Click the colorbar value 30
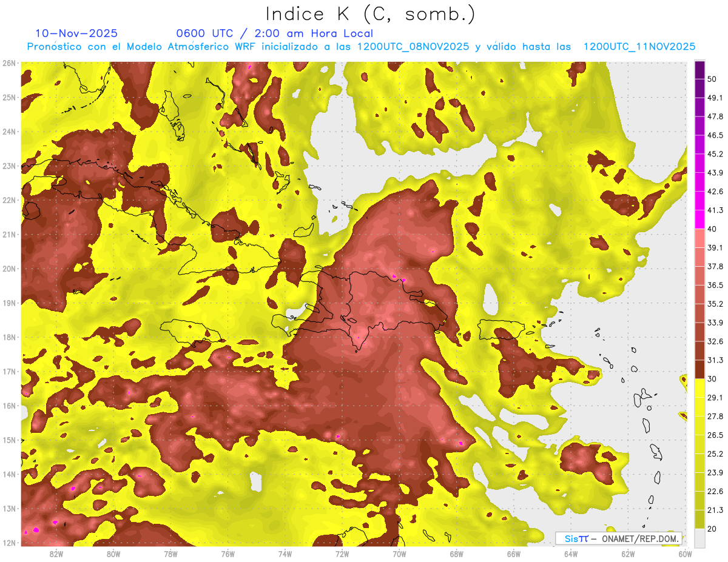The height and width of the screenshot is (562, 728). [x=712, y=379]
